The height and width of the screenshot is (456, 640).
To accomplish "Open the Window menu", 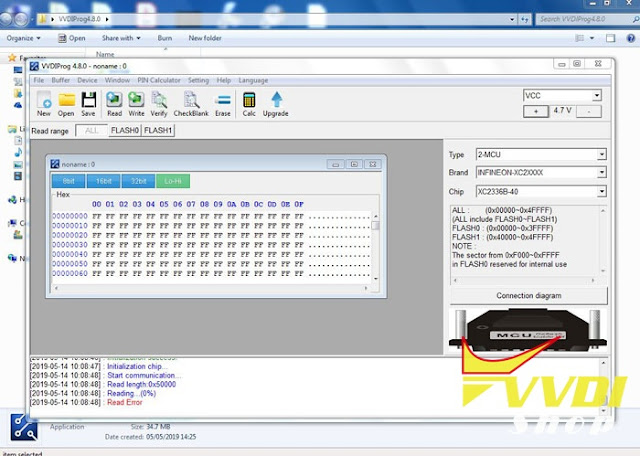I will pyautogui.click(x=117, y=80).
